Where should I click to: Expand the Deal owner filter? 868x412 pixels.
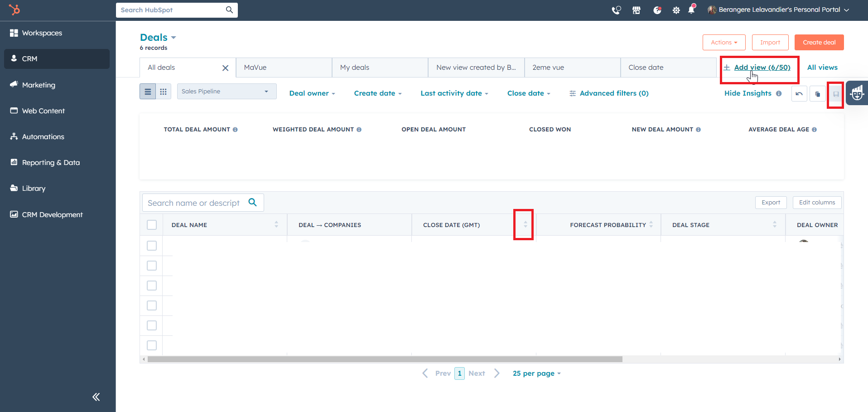click(x=312, y=93)
